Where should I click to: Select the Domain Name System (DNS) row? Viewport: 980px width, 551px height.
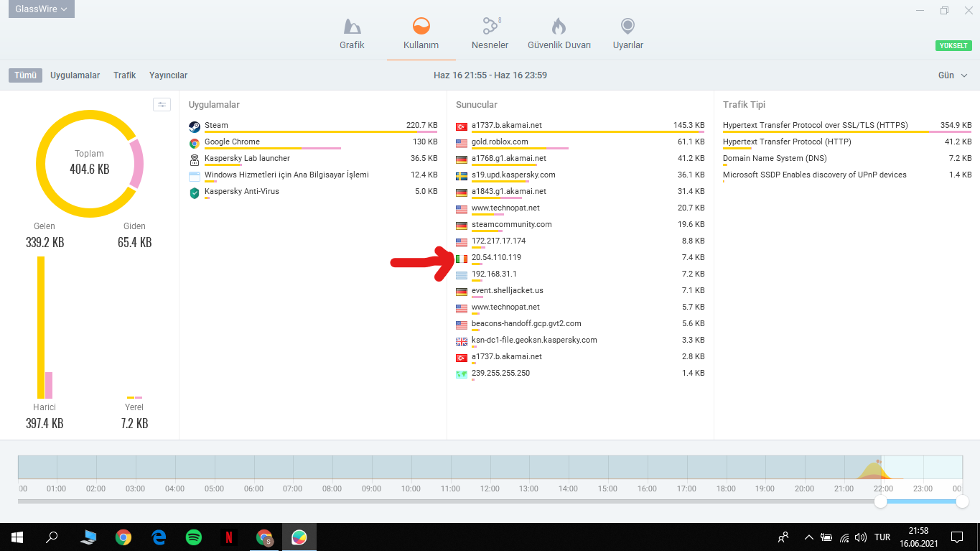point(847,159)
